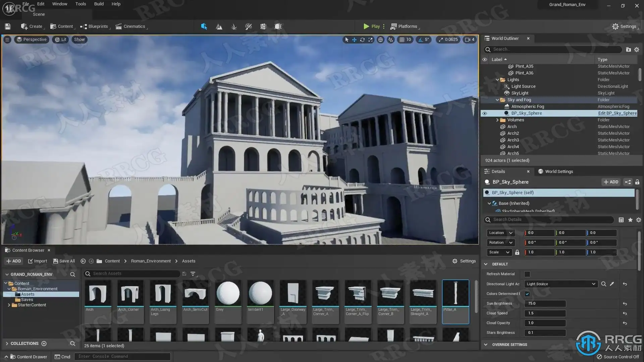Uncheck Colors Determined by Sun Position
This screenshot has width=644, height=362.
pos(527,294)
